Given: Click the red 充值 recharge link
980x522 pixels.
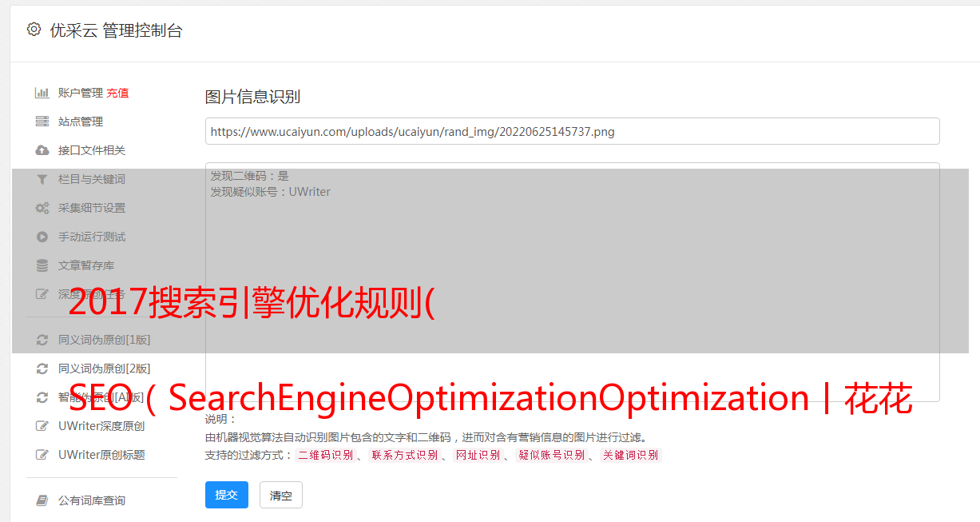Looking at the screenshot, I should [117, 93].
